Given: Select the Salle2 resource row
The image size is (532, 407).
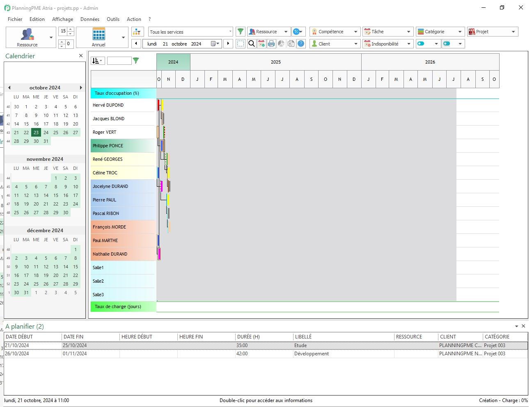Looking at the screenshot, I should [123, 281].
